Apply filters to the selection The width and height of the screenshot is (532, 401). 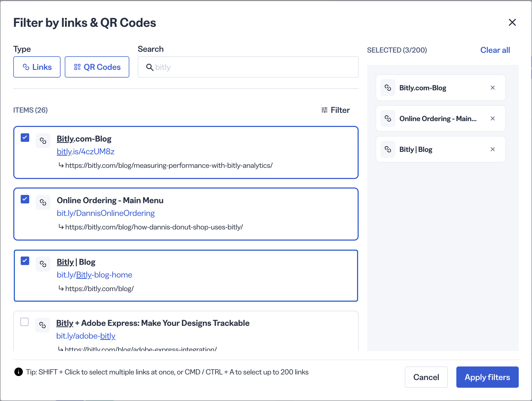pos(487,377)
